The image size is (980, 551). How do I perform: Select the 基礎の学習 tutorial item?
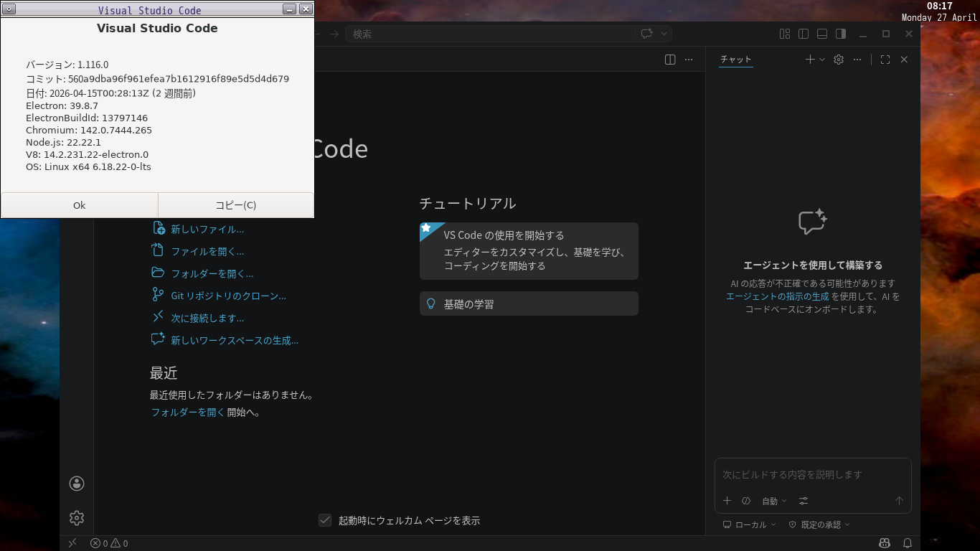coord(529,303)
